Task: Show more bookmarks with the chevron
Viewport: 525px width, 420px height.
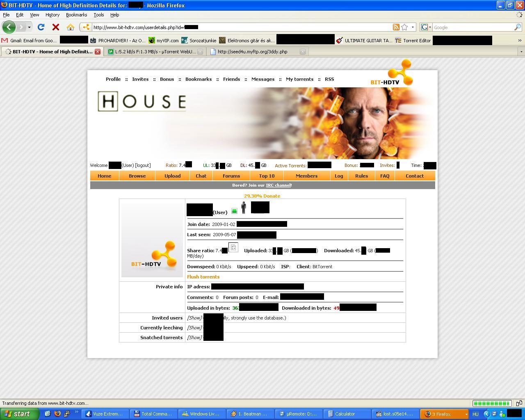Action: click(520, 41)
